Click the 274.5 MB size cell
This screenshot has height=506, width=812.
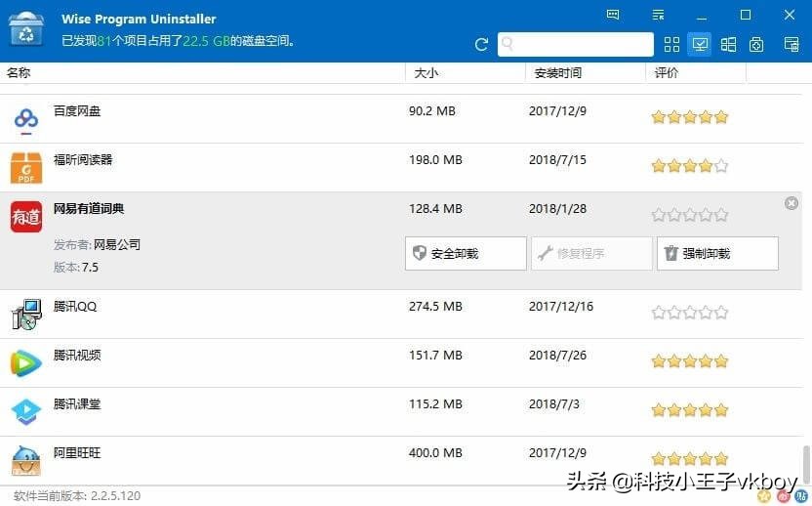pos(435,307)
